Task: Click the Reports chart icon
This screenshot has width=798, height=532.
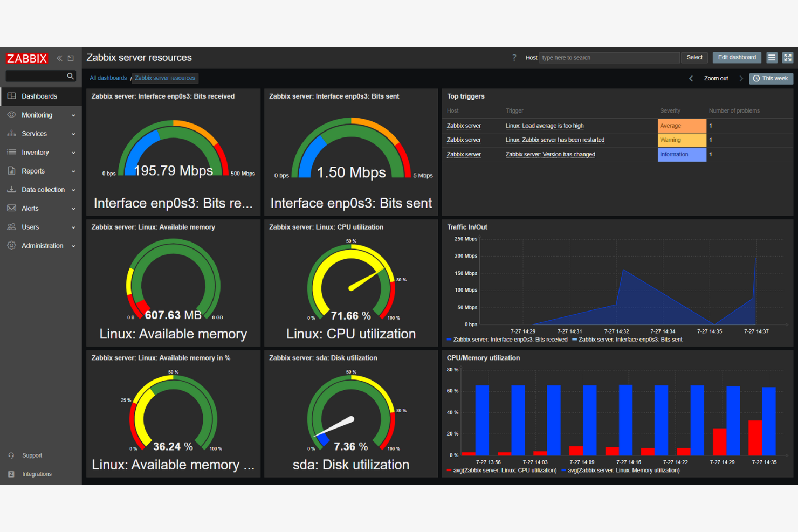Action: click(x=11, y=171)
